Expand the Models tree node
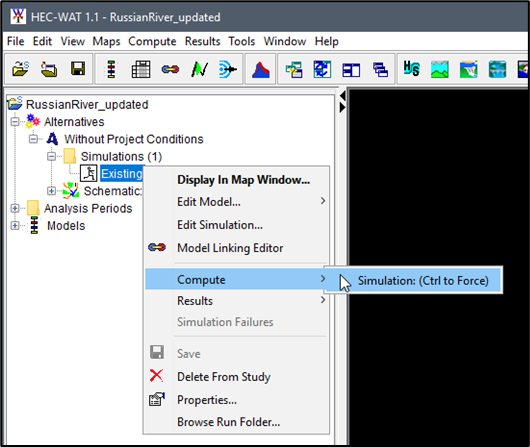 coord(15,226)
